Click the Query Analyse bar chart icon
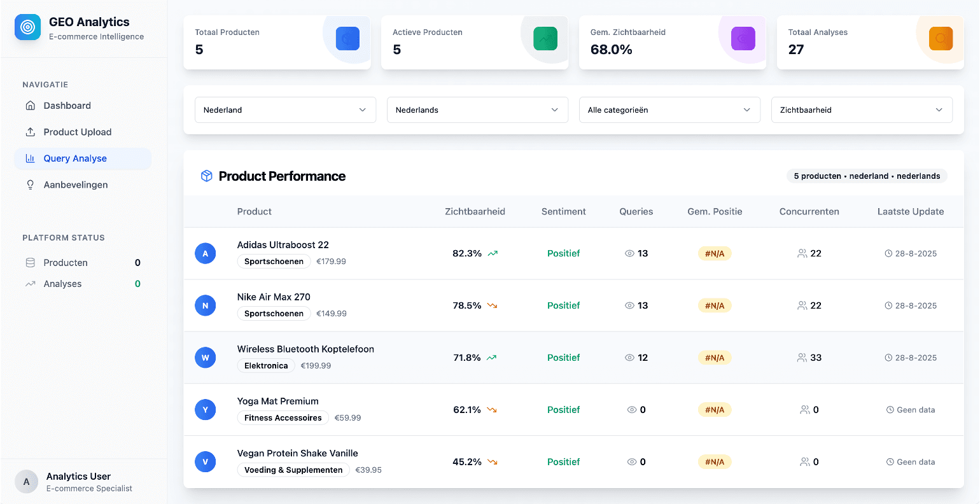 pos(30,158)
